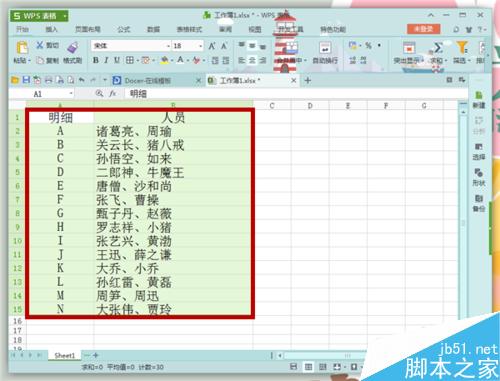Click the Paste clipboard icon
500x381 pixels.
pos(22,48)
